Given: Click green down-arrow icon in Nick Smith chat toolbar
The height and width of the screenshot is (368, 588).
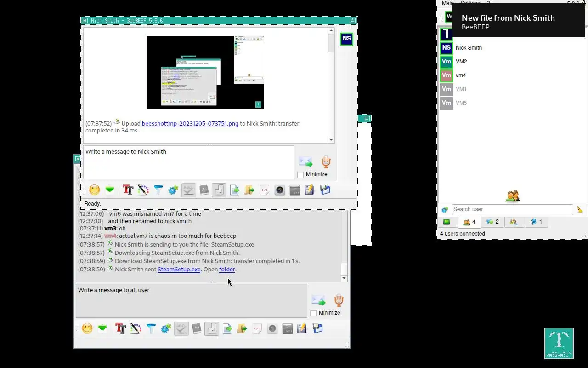Looking at the screenshot, I should [x=110, y=190].
